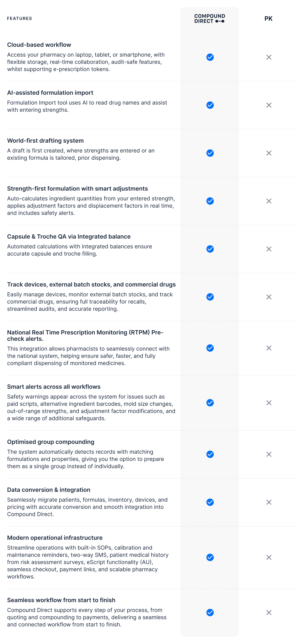
Task: Click blue checkmark for Cloud-based workflow
Action: tap(210, 57)
